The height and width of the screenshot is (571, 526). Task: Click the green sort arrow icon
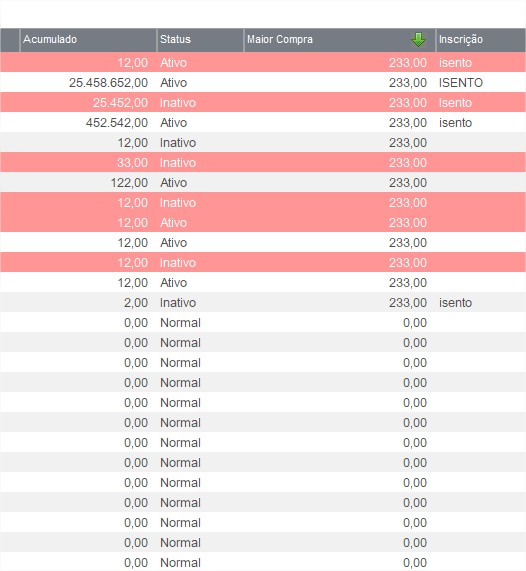pos(418,39)
